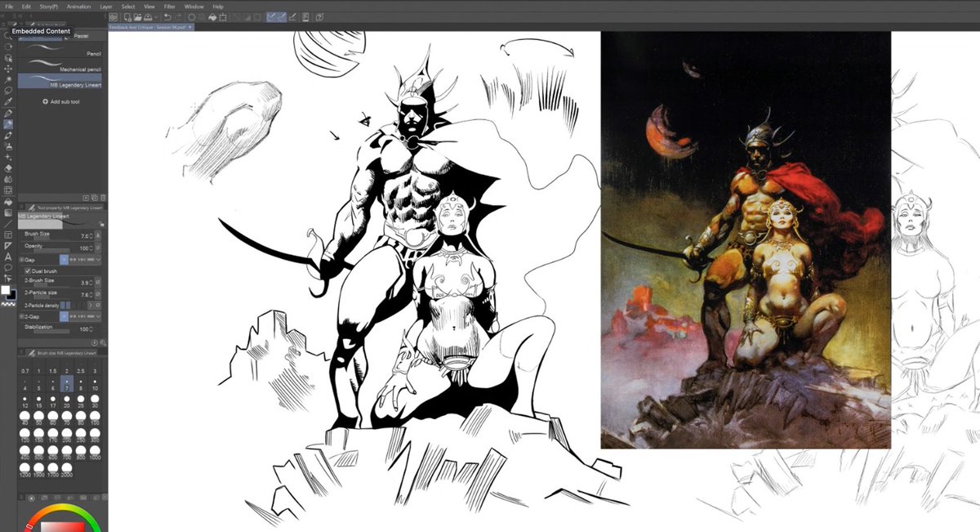Choose the MB Legendary Lineart sub tool
Screen dimensions: 980x532
coord(60,81)
